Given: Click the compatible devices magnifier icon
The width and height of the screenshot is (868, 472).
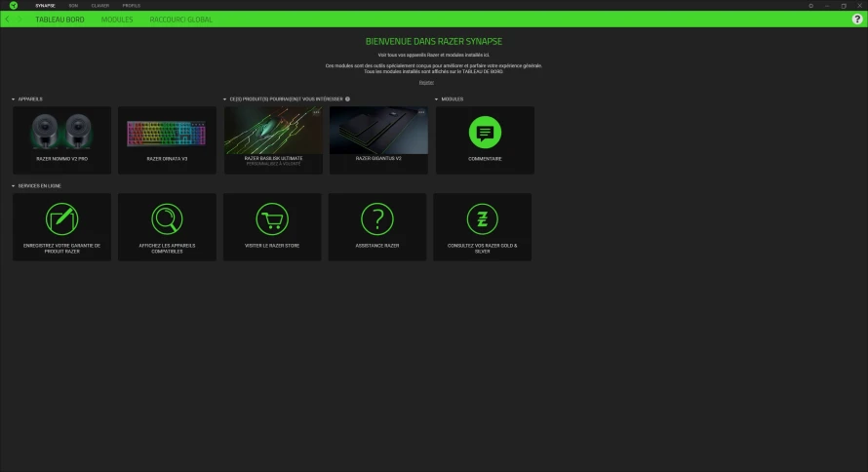Looking at the screenshot, I should pos(167,219).
